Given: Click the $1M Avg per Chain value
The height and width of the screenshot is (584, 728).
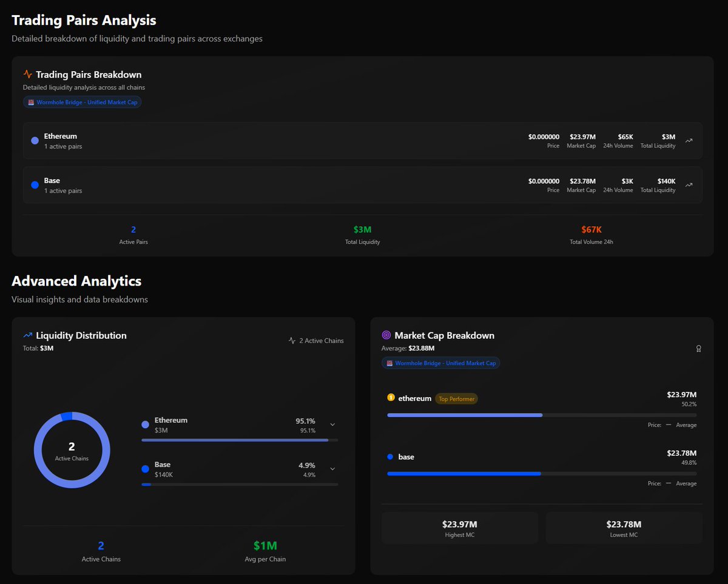Looking at the screenshot, I should pos(266,546).
